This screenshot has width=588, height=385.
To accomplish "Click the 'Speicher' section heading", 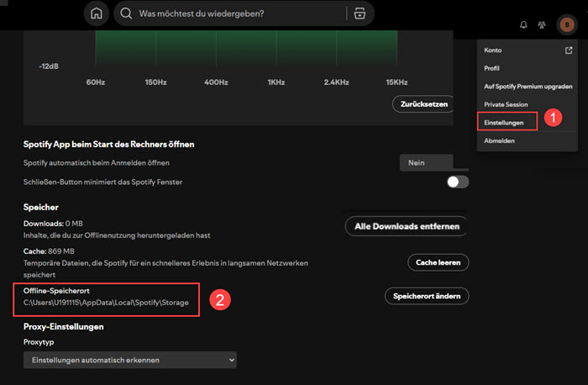I will tap(41, 207).
